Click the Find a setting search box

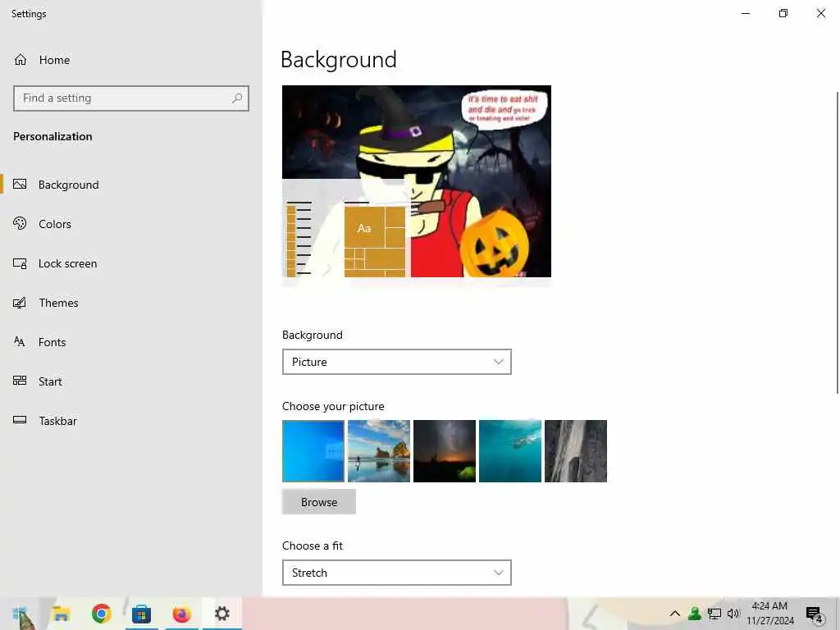pos(131,98)
